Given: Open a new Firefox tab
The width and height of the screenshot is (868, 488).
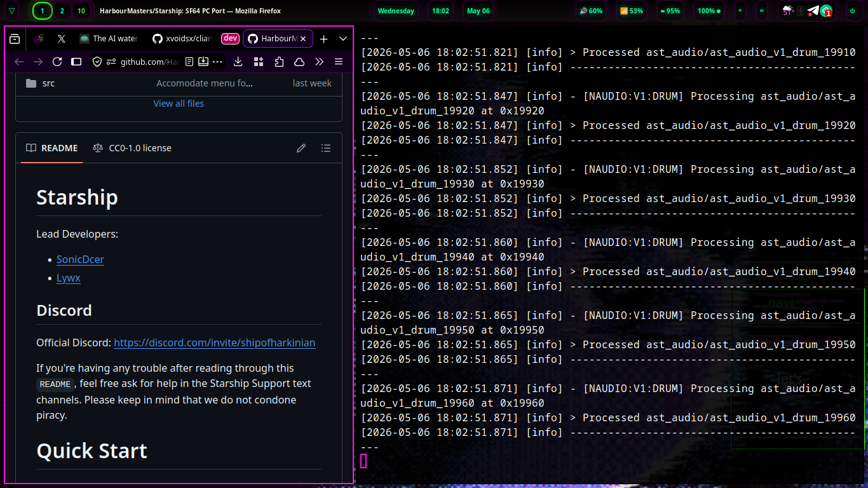Looking at the screenshot, I should (x=323, y=39).
